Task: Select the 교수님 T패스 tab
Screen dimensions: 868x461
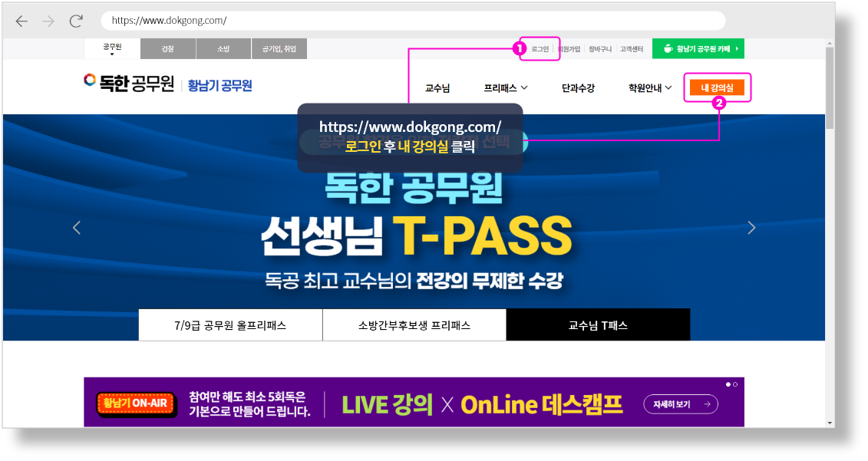Action: (598, 325)
